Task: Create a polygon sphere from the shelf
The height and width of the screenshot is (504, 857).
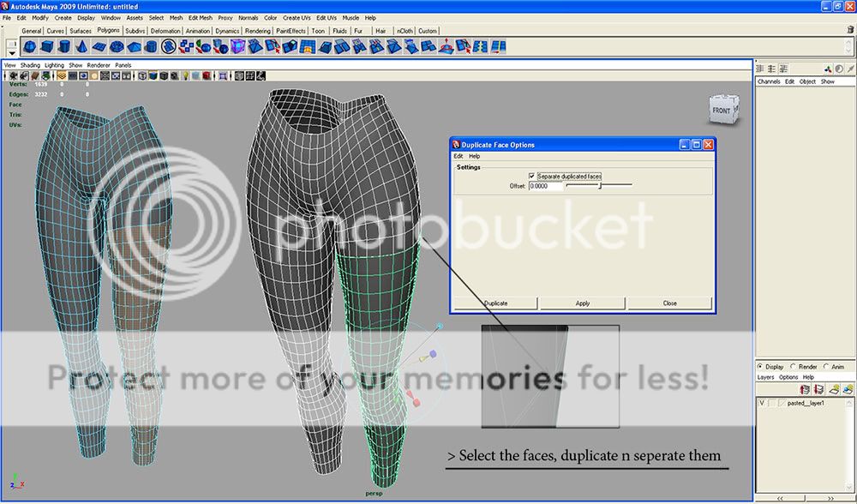Action: point(31,46)
